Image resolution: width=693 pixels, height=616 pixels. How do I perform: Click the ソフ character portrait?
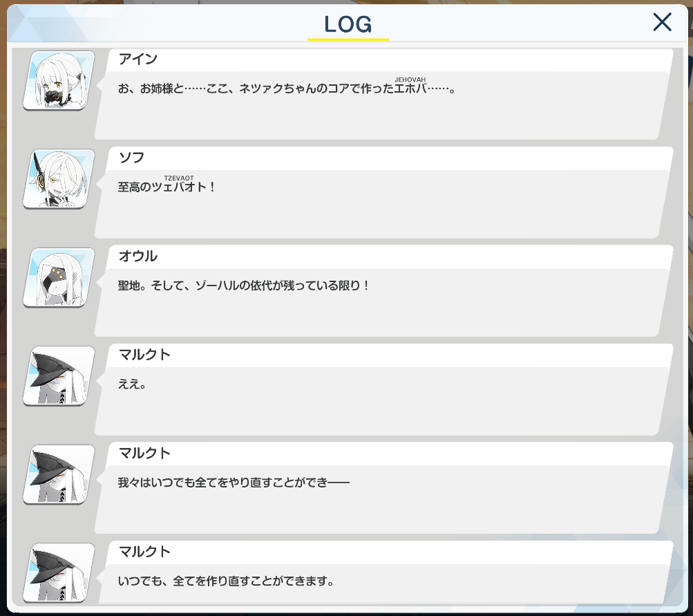pos(59,179)
